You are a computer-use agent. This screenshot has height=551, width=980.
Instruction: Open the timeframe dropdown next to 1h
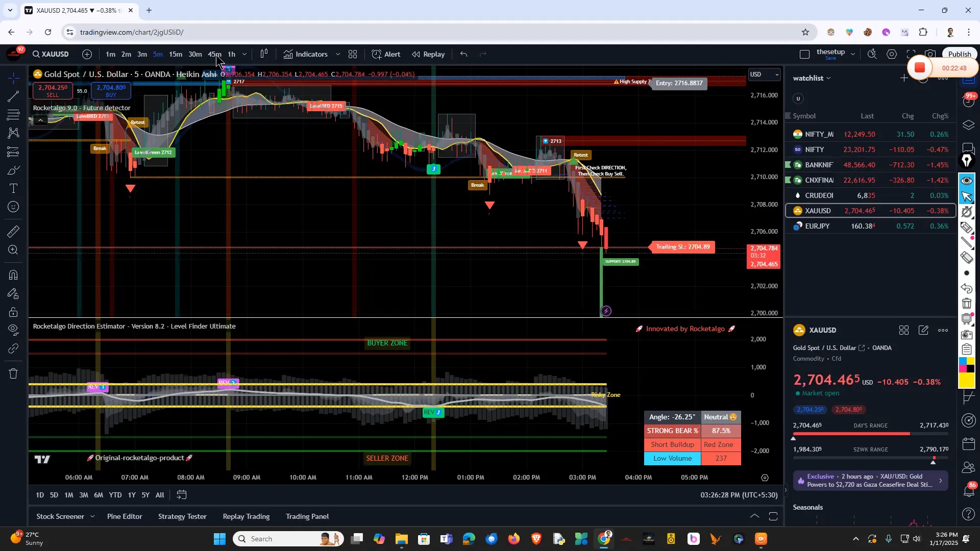(x=244, y=54)
